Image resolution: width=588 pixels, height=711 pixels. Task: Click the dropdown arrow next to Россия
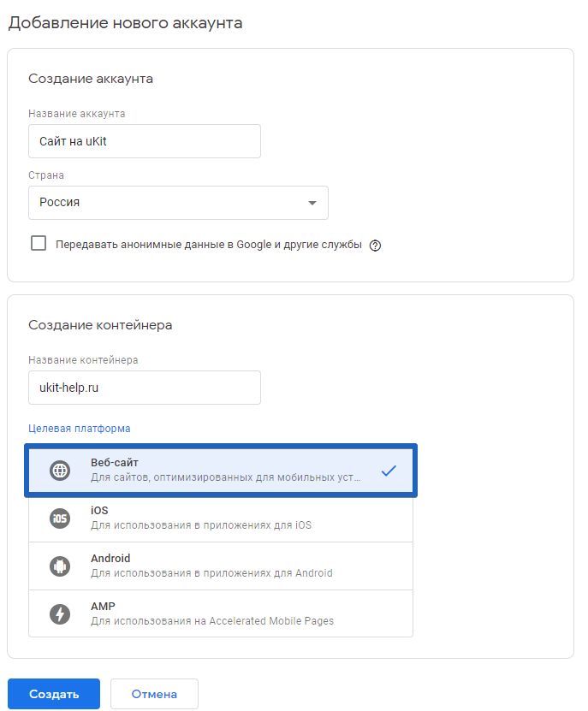pos(312,203)
